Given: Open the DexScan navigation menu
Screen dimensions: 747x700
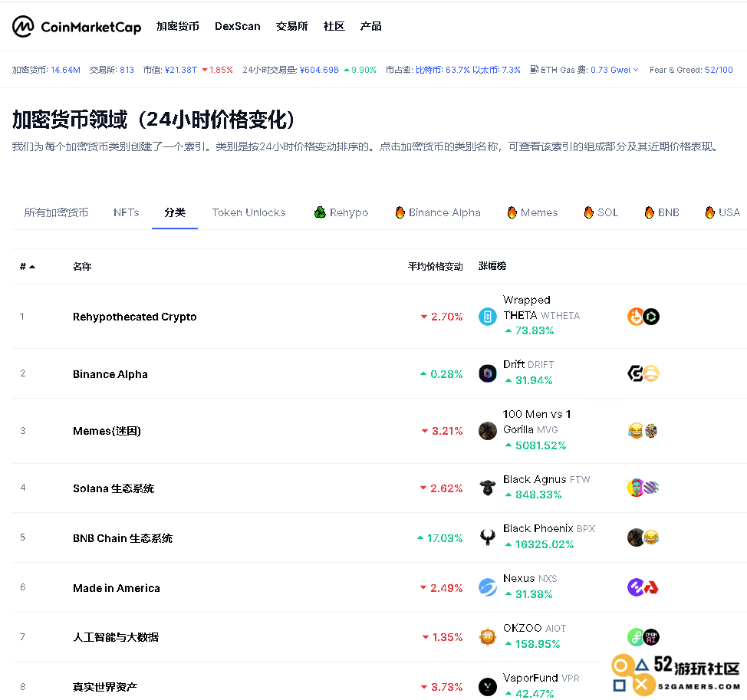Looking at the screenshot, I should [237, 26].
